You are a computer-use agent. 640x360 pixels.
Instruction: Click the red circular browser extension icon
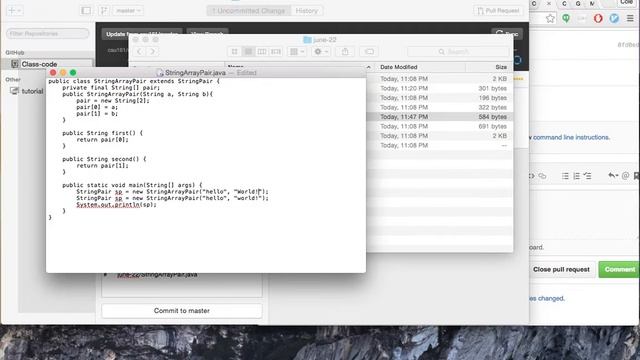click(598, 18)
